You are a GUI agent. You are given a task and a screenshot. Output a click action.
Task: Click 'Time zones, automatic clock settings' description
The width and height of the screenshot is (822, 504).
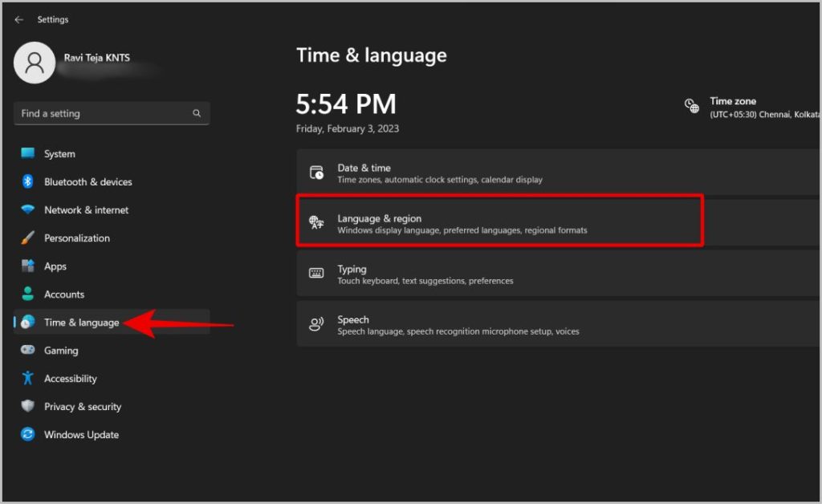[440, 180]
